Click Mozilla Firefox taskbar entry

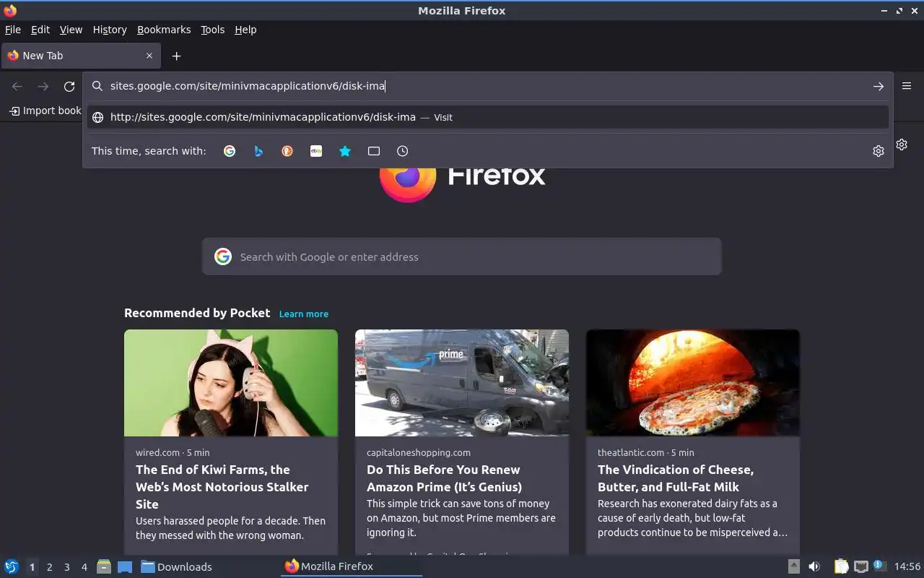pos(352,566)
